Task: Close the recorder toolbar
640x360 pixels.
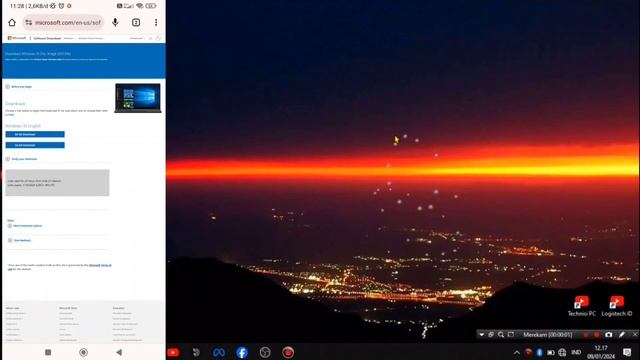Action: tap(635, 335)
